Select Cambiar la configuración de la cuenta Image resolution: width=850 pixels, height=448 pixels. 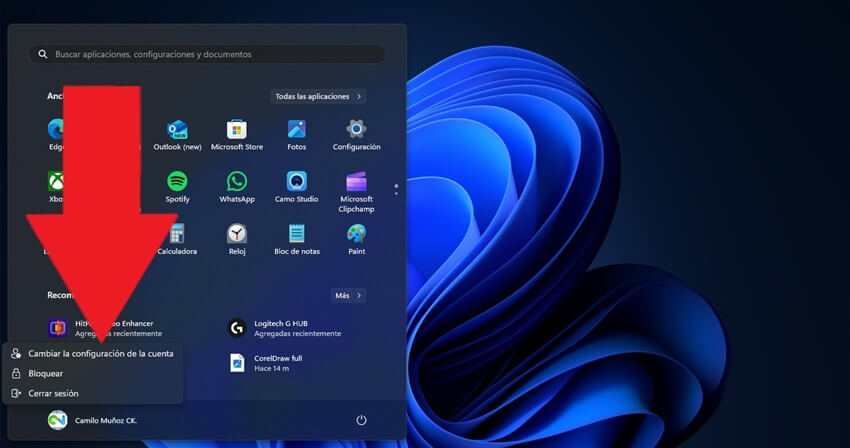[x=93, y=354]
